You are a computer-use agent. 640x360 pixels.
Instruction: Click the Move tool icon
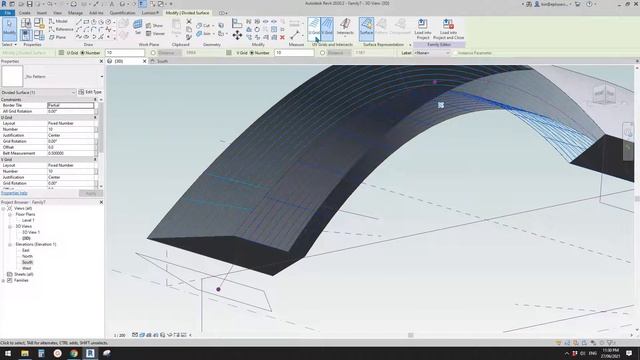pos(237,36)
